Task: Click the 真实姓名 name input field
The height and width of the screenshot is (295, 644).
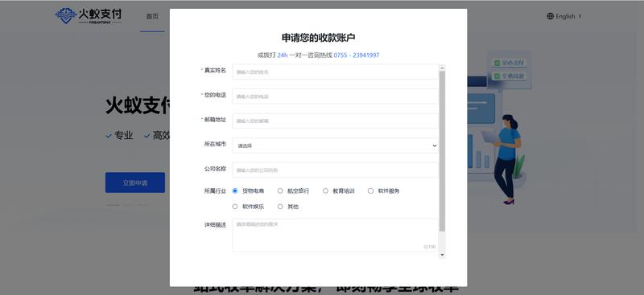Action: (x=335, y=72)
